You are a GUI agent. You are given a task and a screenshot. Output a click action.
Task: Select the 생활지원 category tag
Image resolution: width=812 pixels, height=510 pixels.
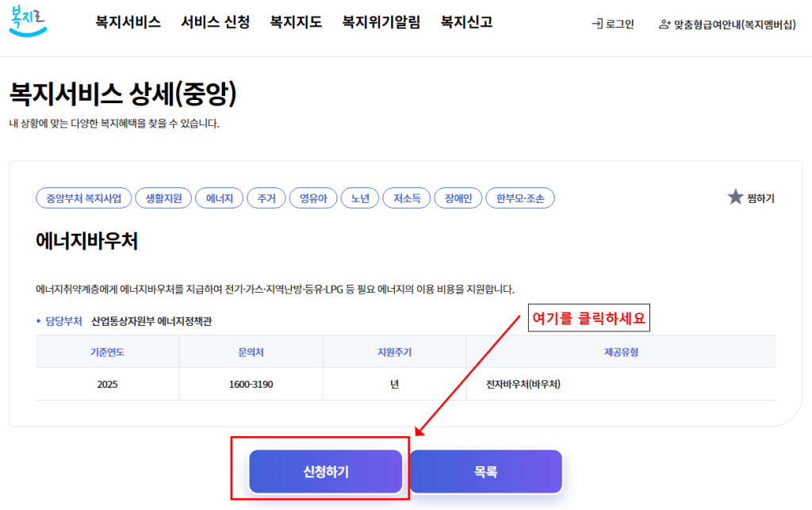pos(163,198)
